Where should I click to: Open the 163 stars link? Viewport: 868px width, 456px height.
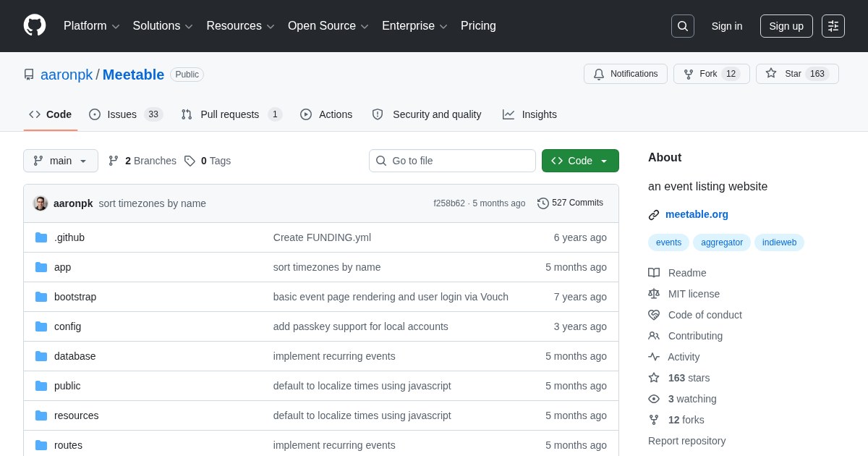click(x=689, y=378)
